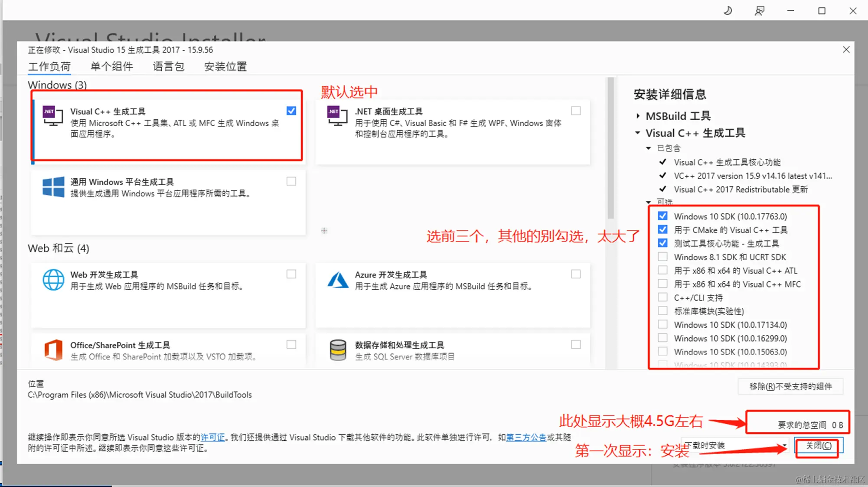Click the Azure build tools icon
The width and height of the screenshot is (868, 487).
point(337,280)
